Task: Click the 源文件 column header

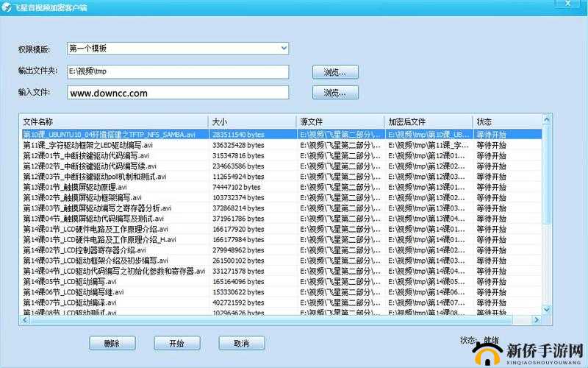Action: pyautogui.click(x=340, y=121)
